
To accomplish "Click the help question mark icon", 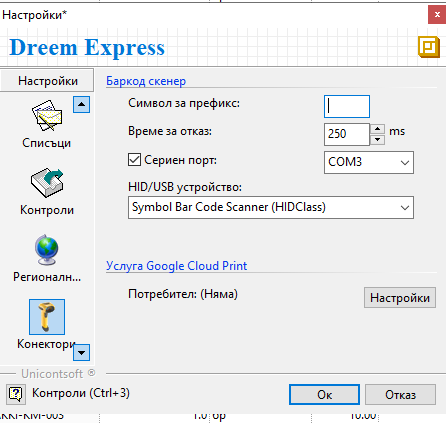I will (16, 394).
